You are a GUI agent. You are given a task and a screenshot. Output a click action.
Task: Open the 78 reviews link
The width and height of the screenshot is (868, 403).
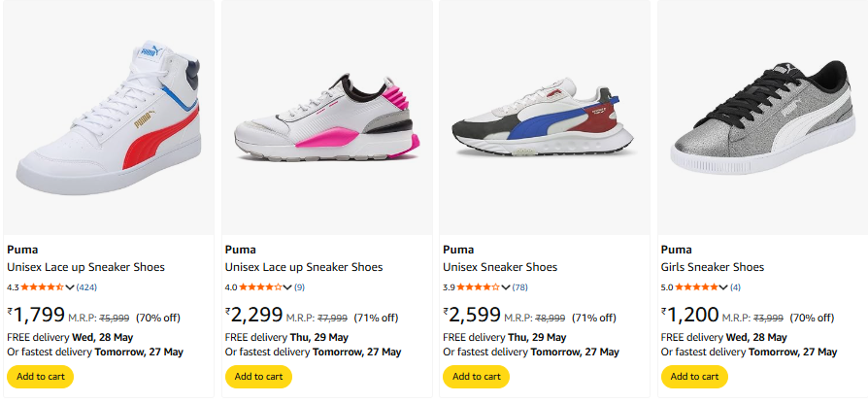coord(519,287)
